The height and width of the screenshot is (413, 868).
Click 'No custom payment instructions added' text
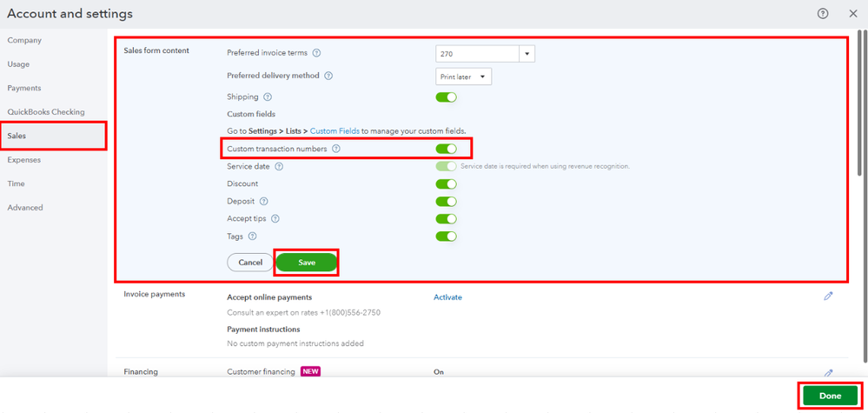(x=295, y=343)
